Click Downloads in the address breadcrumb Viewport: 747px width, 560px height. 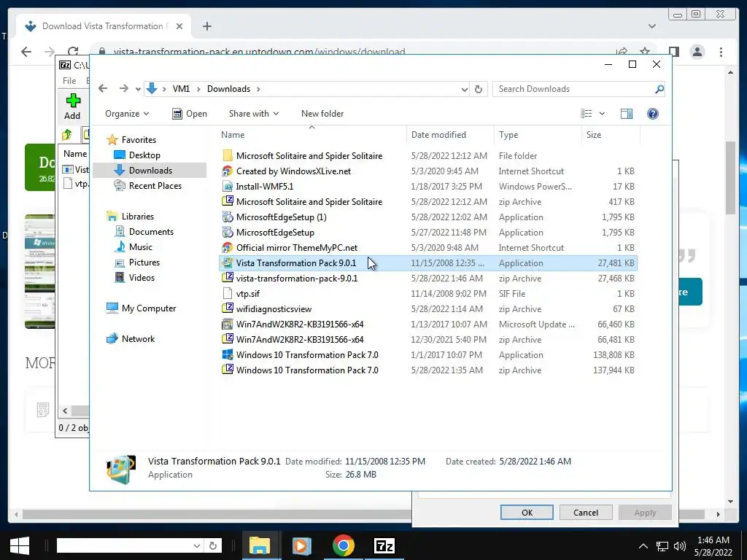coord(228,89)
